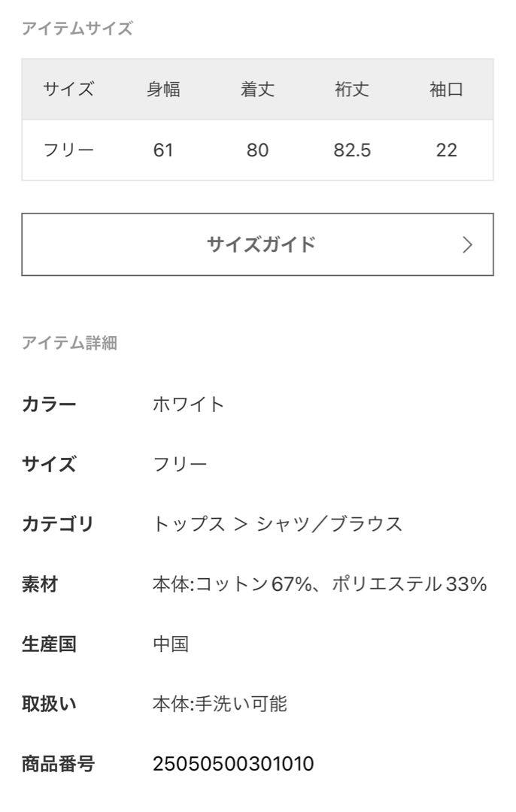Click the 着丈 column header
This screenshot has height=812, width=516.
tap(257, 89)
